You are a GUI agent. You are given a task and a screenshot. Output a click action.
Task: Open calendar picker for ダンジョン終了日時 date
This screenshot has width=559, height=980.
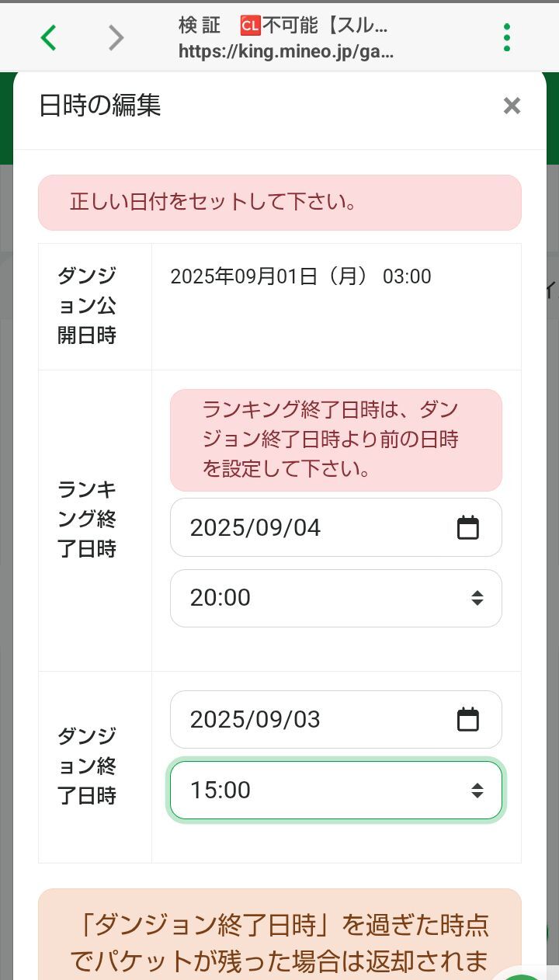[x=467, y=720]
